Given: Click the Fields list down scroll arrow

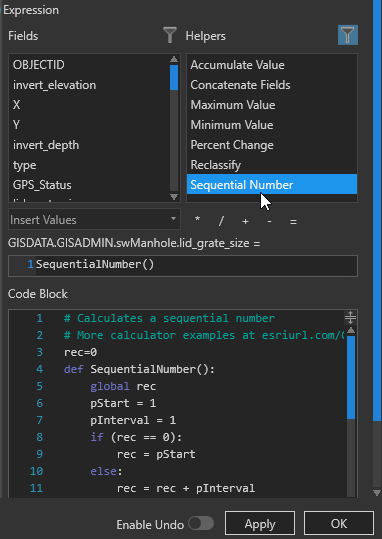Looking at the screenshot, I should (174, 197).
